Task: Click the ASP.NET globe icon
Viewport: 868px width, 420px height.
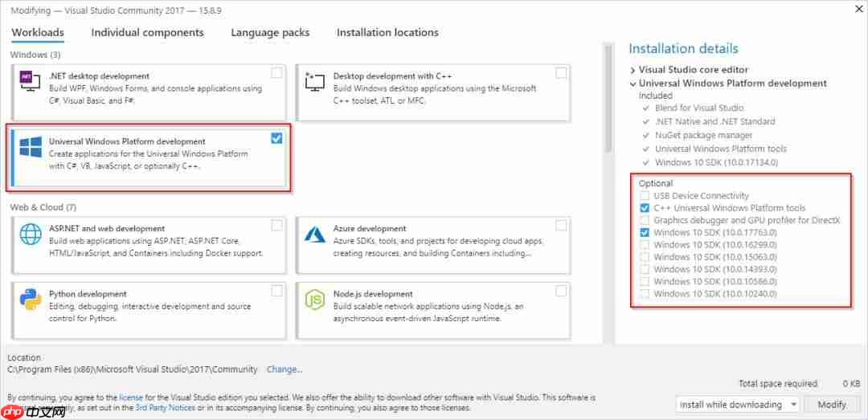Action: [x=31, y=234]
